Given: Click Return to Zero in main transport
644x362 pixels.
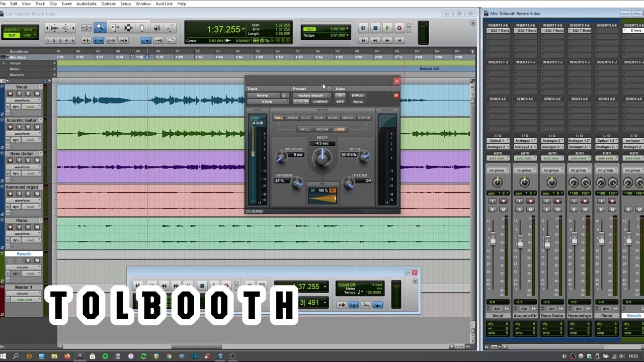Looking at the screenshot, I should (x=363, y=40).
